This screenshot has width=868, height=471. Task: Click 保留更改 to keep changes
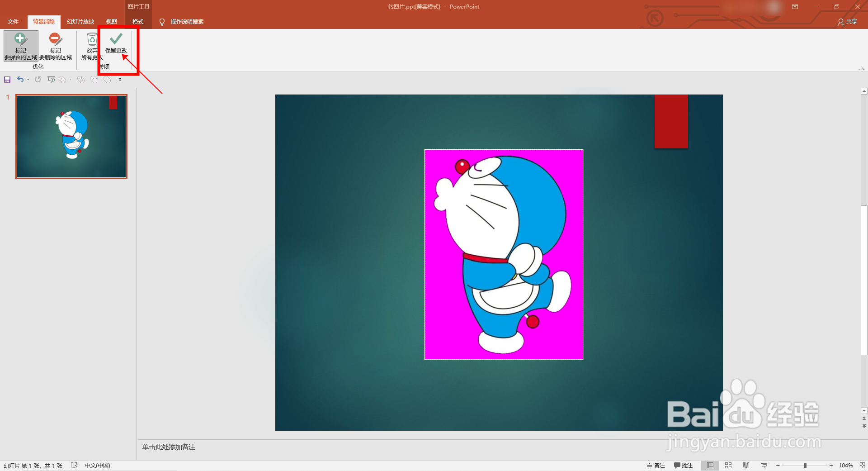pyautogui.click(x=116, y=43)
